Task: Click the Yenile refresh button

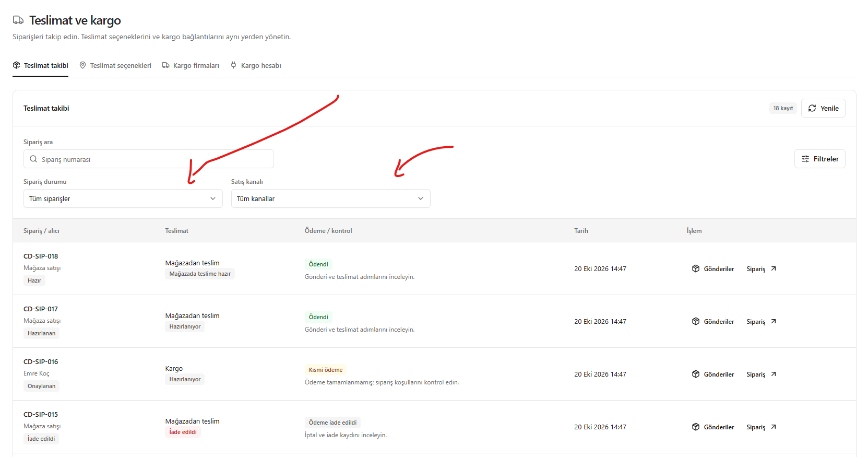Action: 823,108
